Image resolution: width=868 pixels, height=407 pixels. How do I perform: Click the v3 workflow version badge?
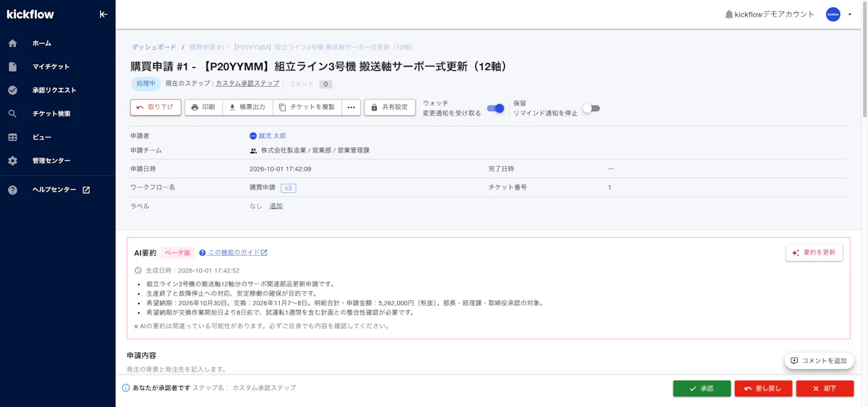tap(289, 188)
